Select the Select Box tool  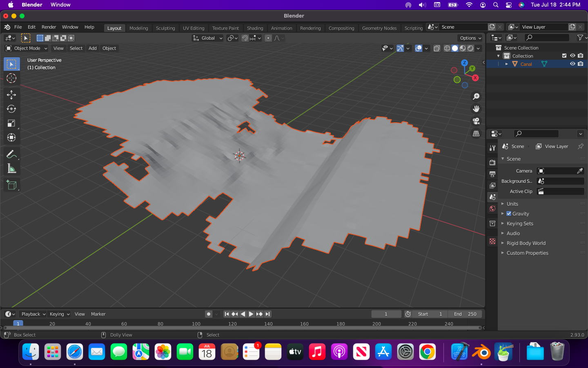tap(11, 64)
